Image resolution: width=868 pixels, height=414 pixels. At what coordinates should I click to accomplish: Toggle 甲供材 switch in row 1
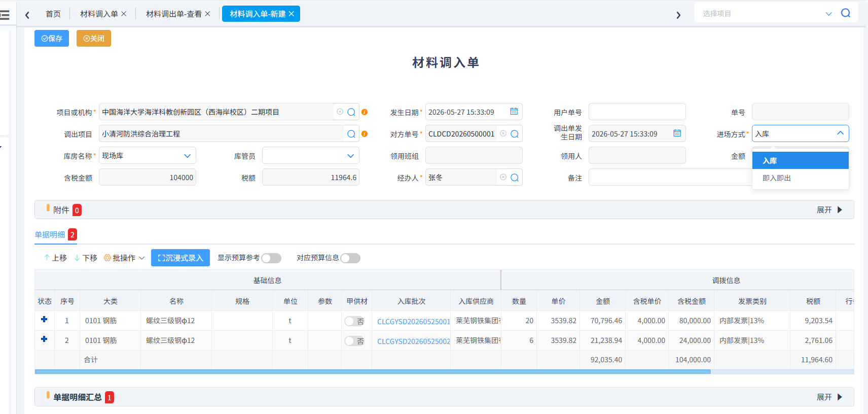354,321
